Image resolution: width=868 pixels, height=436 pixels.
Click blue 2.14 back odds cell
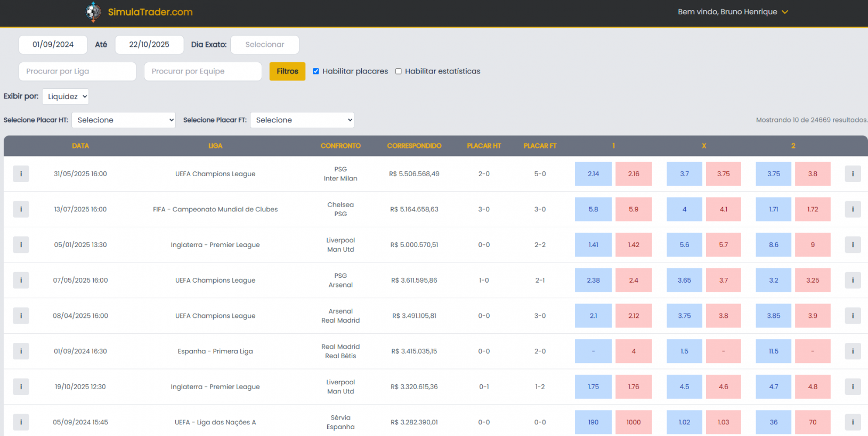[x=593, y=174]
